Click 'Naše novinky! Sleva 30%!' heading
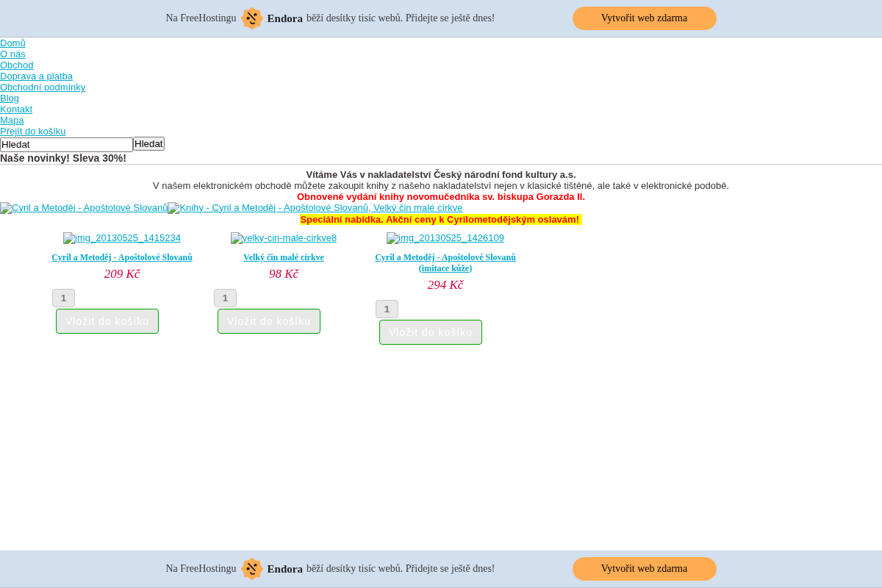This screenshot has width=882, height=588. click(63, 158)
